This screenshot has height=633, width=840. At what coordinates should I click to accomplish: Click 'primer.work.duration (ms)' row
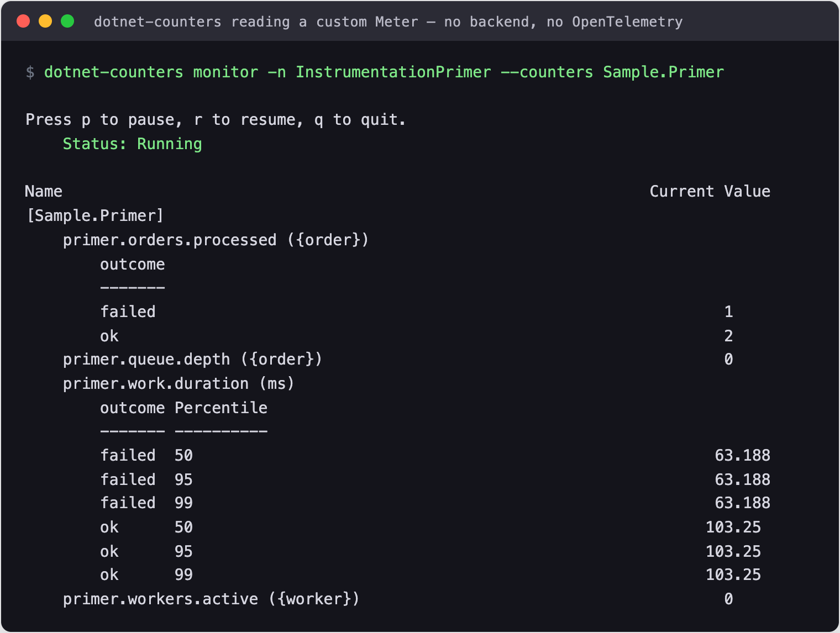click(179, 383)
